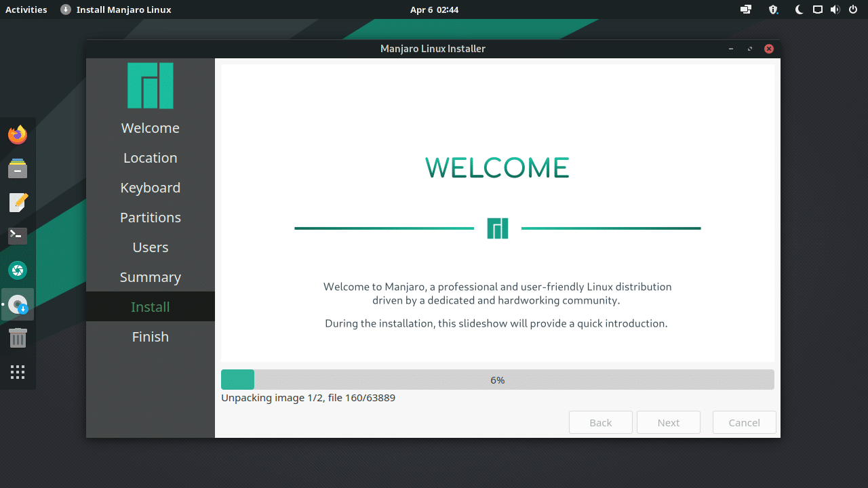Image resolution: width=868 pixels, height=488 pixels.
Task: Open the power menu from the top bar
Action: tap(853, 9)
